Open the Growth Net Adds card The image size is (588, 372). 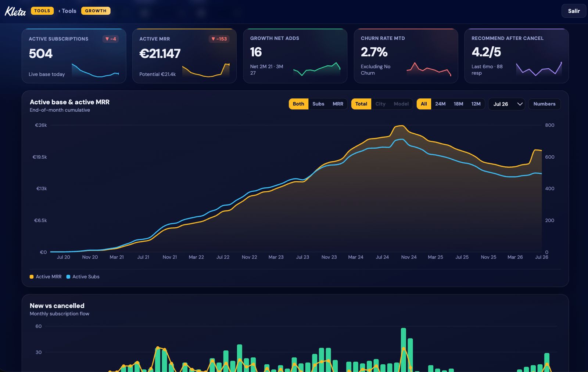[295, 56]
